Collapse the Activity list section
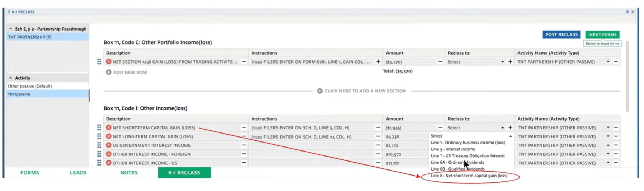The height and width of the screenshot is (191, 644). coord(10,78)
